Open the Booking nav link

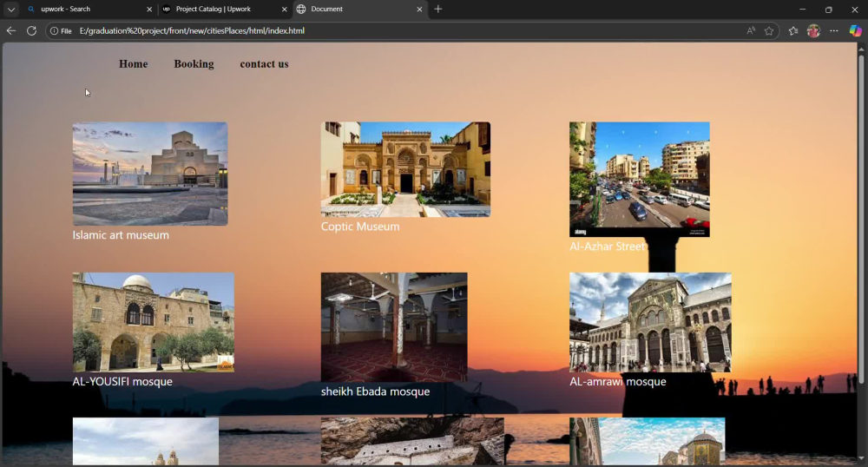pos(194,64)
